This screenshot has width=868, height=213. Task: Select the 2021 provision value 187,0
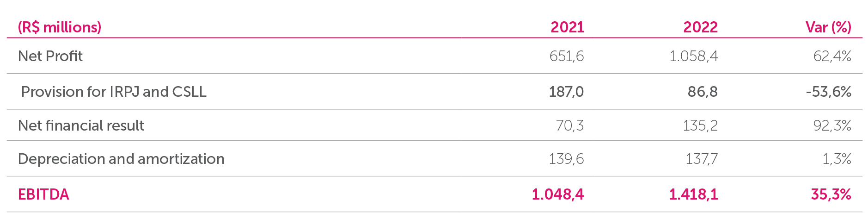[566, 92]
